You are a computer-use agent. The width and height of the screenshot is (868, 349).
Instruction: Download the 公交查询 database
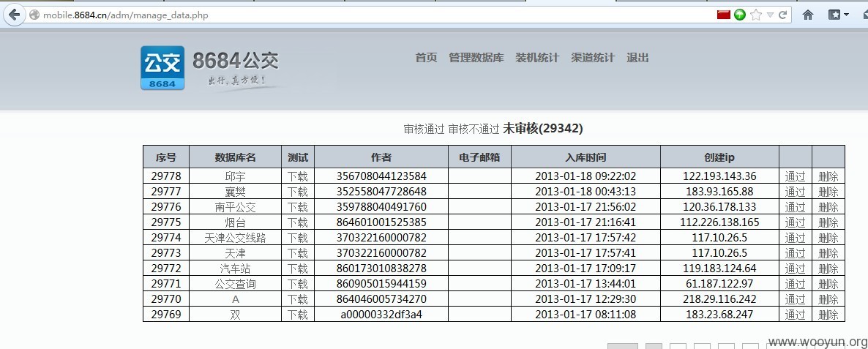click(297, 285)
